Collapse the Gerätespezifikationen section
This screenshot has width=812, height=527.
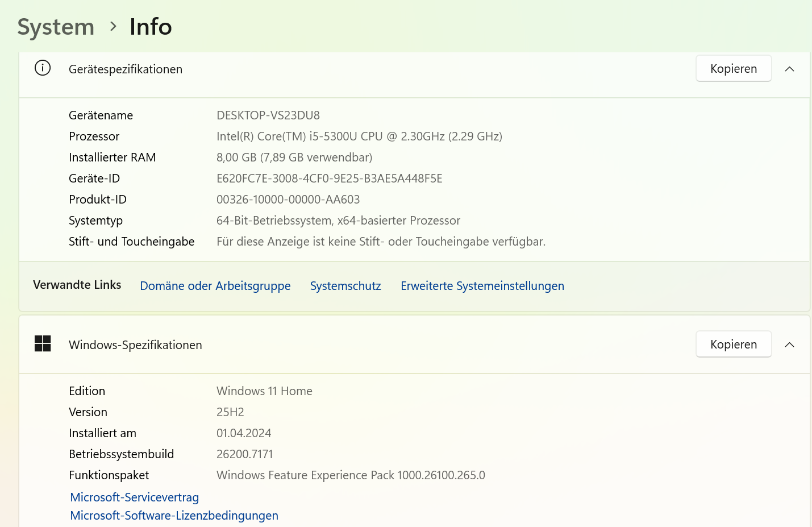tap(789, 69)
